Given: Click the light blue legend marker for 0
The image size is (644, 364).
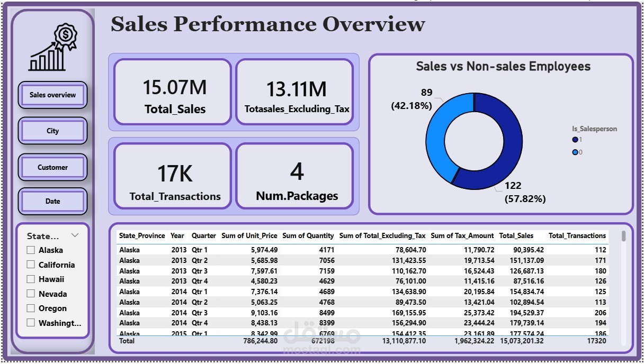Looking at the screenshot, I should tap(575, 152).
